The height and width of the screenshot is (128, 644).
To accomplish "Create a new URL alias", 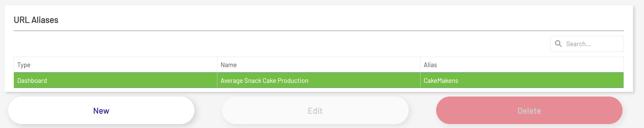I will coord(101,110).
